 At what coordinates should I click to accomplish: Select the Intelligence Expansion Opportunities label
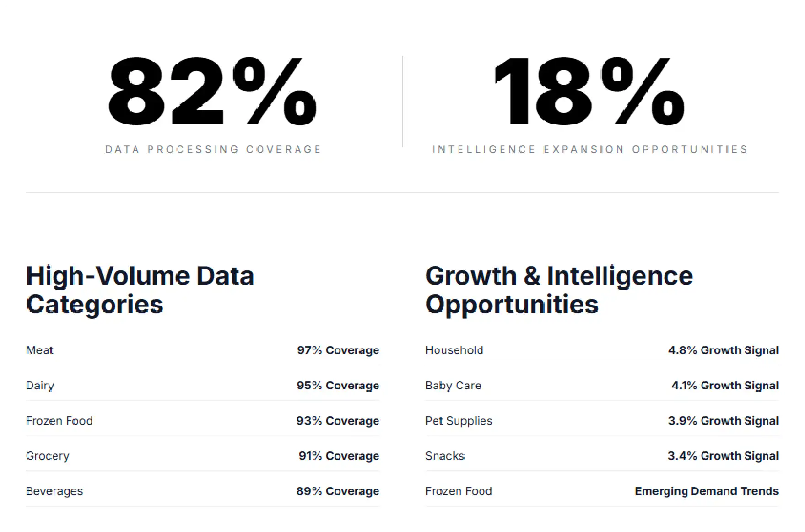(x=590, y=150)
